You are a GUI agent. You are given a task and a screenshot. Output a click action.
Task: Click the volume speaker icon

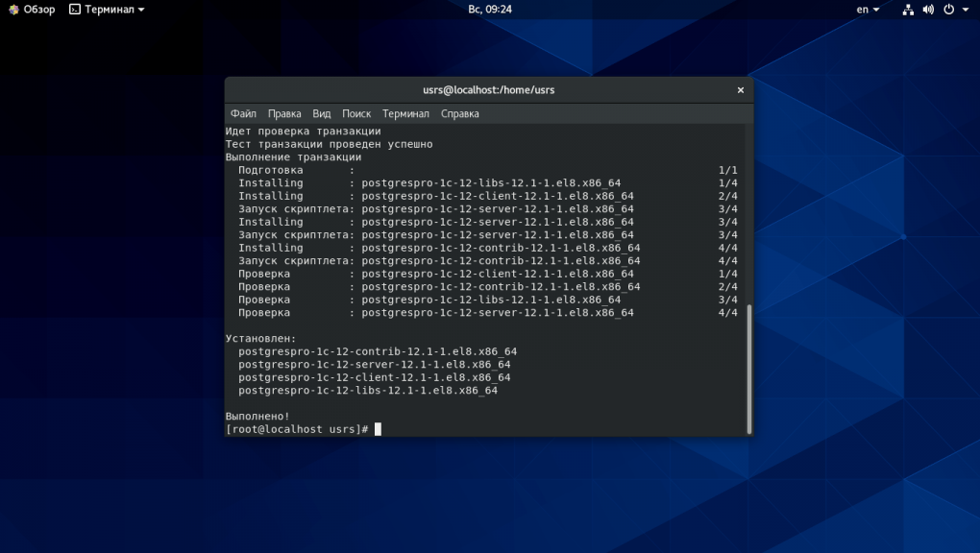(928, 10)
